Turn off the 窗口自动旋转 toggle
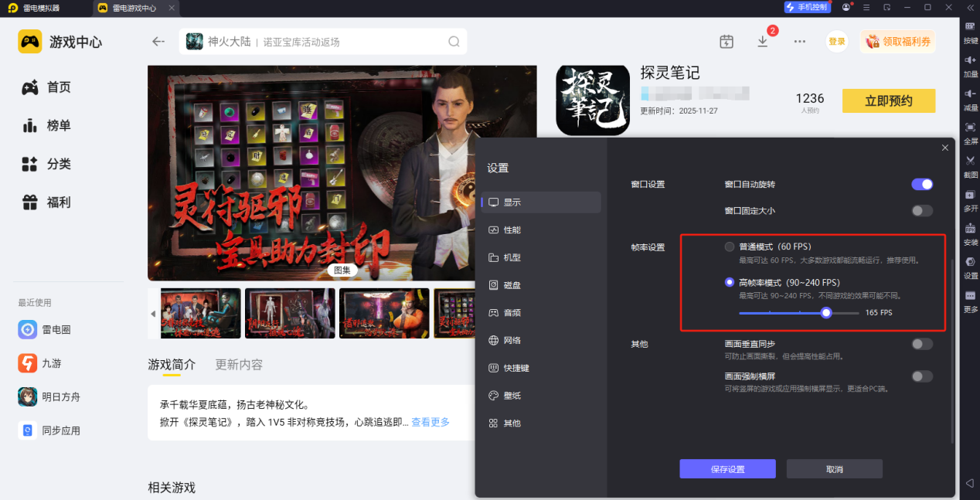The image size is (980, 500). click(922, 185)
